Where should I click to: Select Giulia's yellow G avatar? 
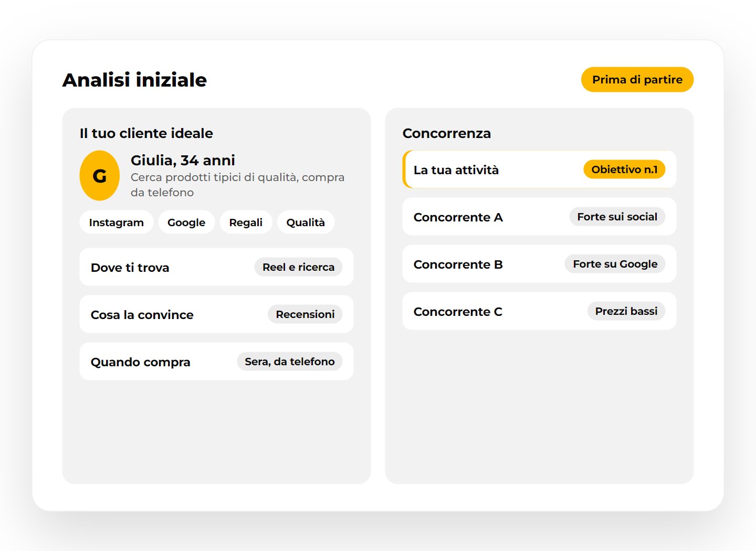coord(100,176)
